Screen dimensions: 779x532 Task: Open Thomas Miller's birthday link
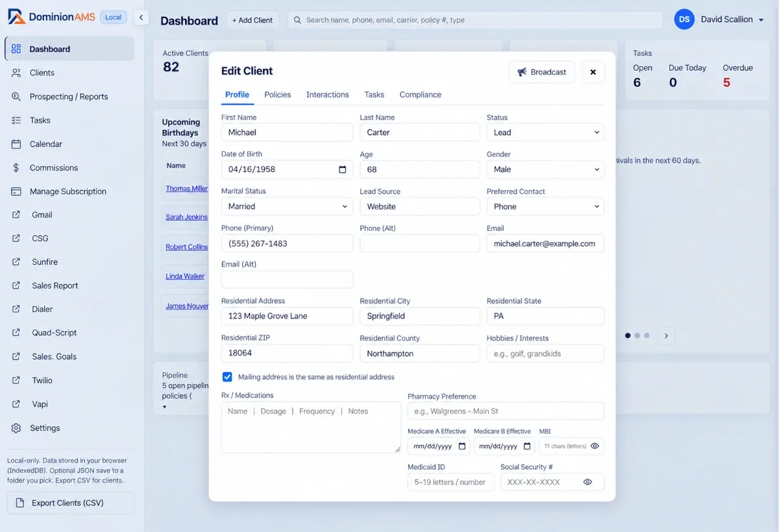click(x=186, y=189)
